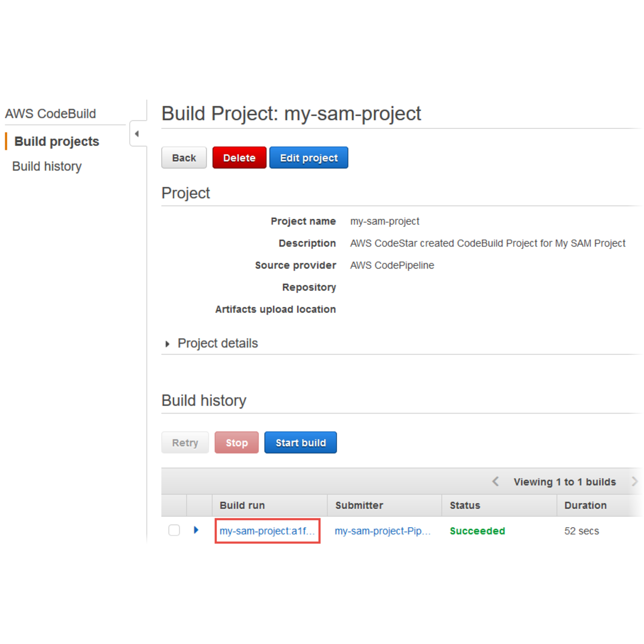This screenshot has width=644, height=644.
Task: Check the checkbox for the build run
Action: click(x=174, y=530)
